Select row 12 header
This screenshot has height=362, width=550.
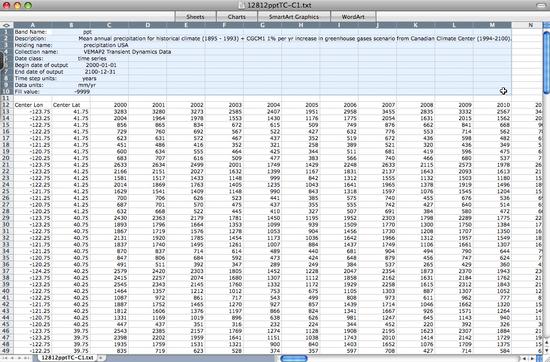[x=6, y=105]
